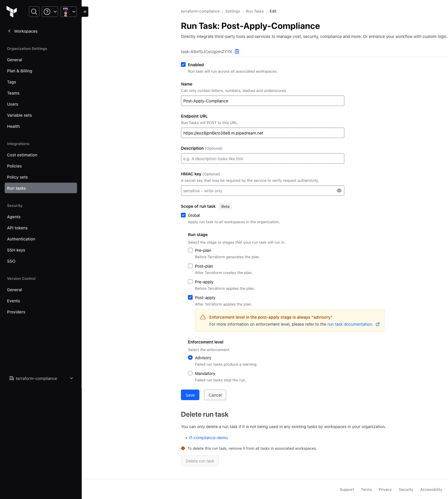Reveal HMAC key with eye icon
The width and height of the screenshot is (448, 499).
[x=339, y=191]
